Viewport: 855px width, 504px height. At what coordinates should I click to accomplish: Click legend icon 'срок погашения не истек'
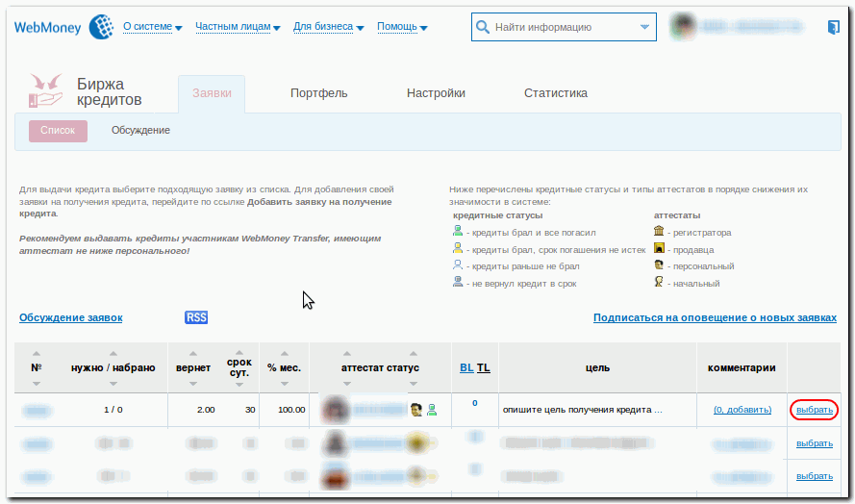[458, 248]
